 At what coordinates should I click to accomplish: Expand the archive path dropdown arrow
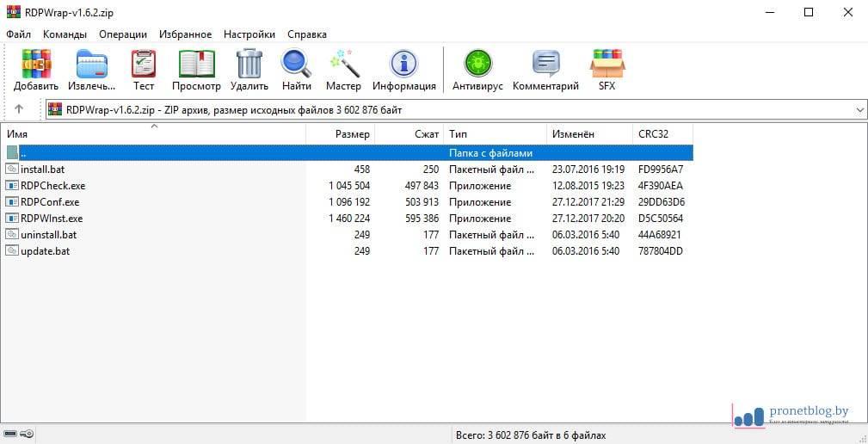859,109
